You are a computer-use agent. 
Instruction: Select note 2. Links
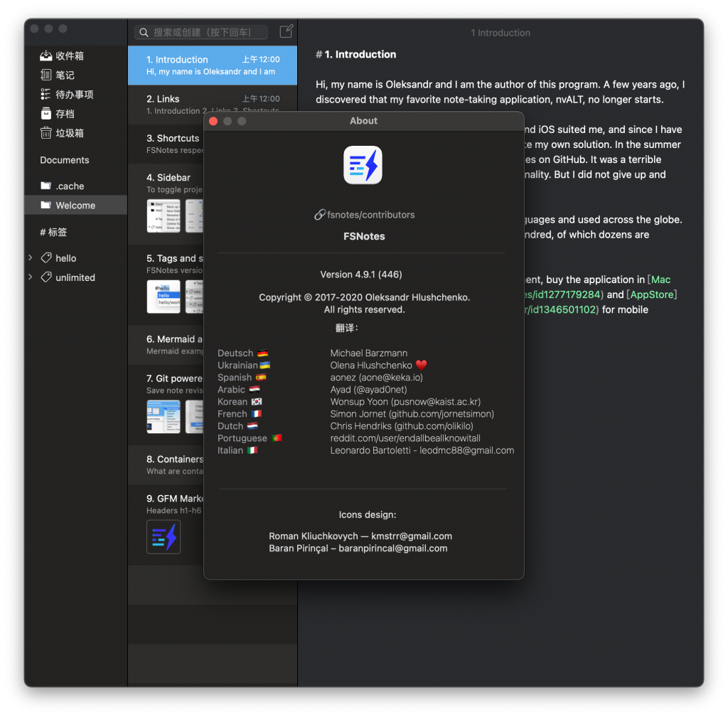click(213, 105)
